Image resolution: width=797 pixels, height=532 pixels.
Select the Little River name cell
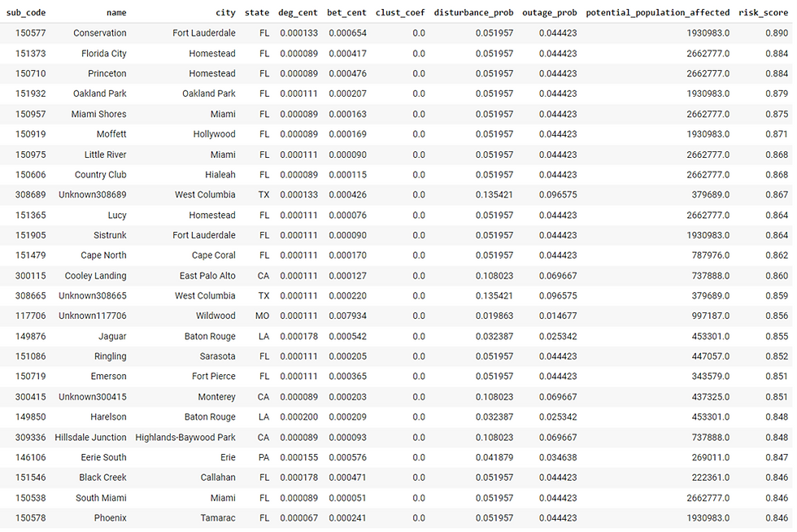(105, 155)
